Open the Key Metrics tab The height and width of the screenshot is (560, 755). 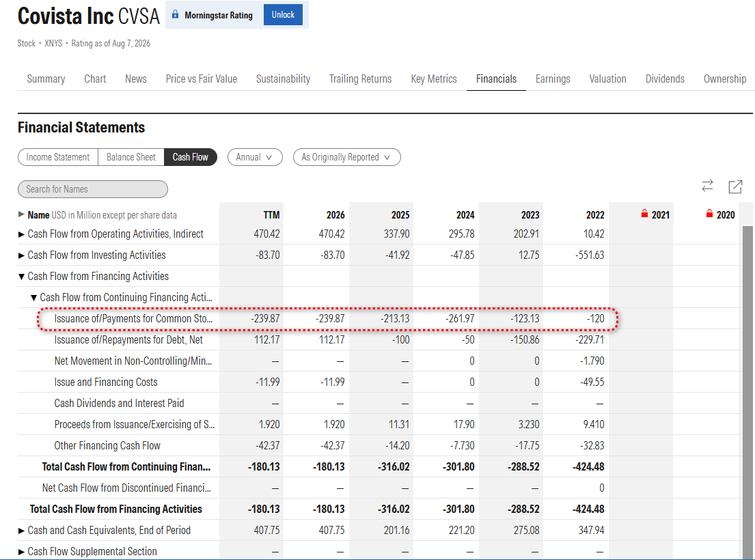tap(434, 79)
